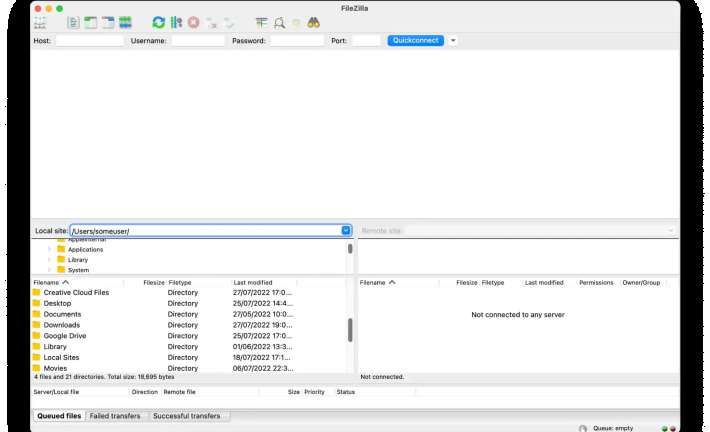
Task: Click the "Not connected to any server" message
Action: click(518, 315)
